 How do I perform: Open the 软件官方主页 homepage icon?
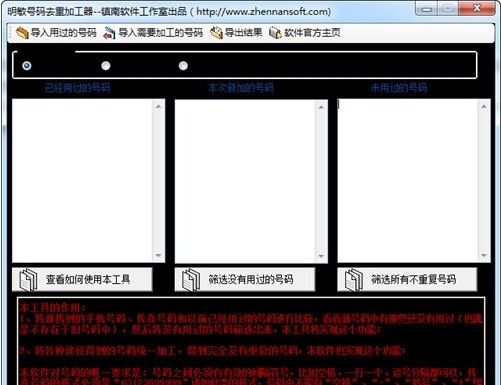(275, 33)
